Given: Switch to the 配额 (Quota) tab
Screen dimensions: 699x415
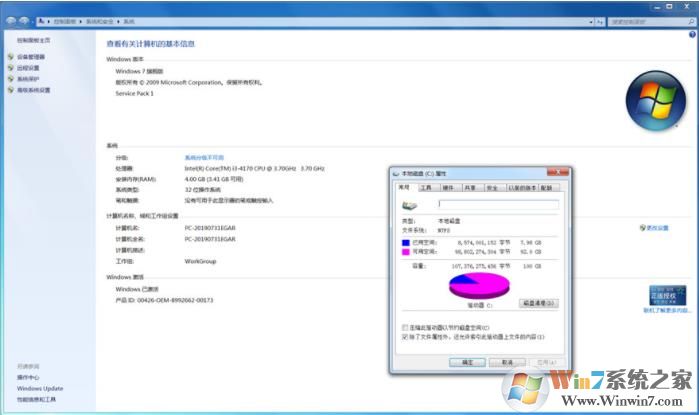Looking at the screenshot, I should (x=547, y=188).
